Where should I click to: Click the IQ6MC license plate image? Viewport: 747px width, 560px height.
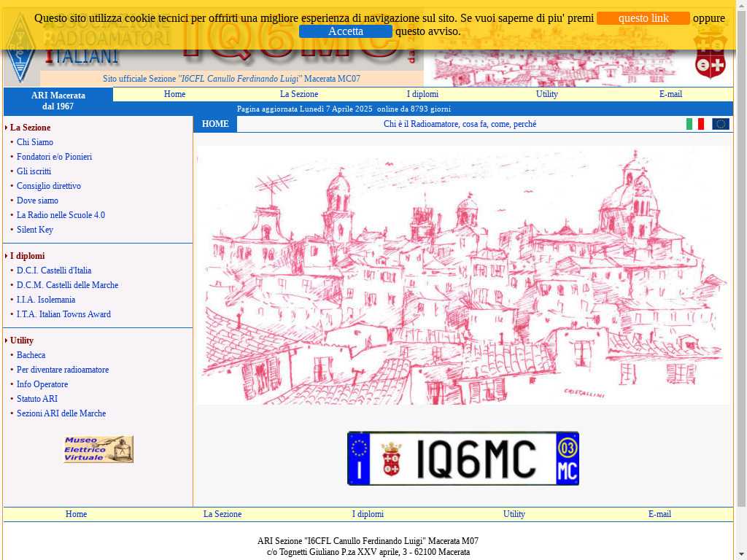[463, 459]
